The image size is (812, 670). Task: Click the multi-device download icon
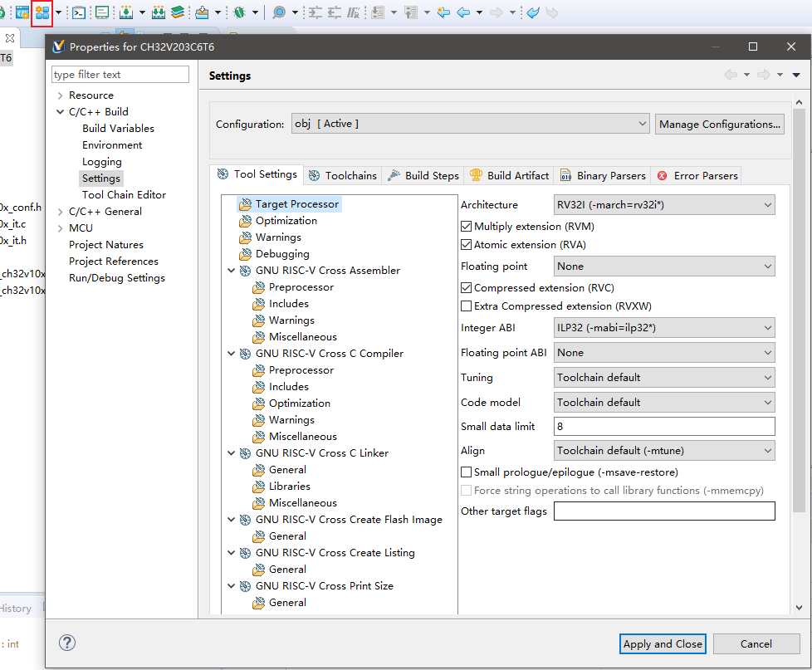point(159,12)
